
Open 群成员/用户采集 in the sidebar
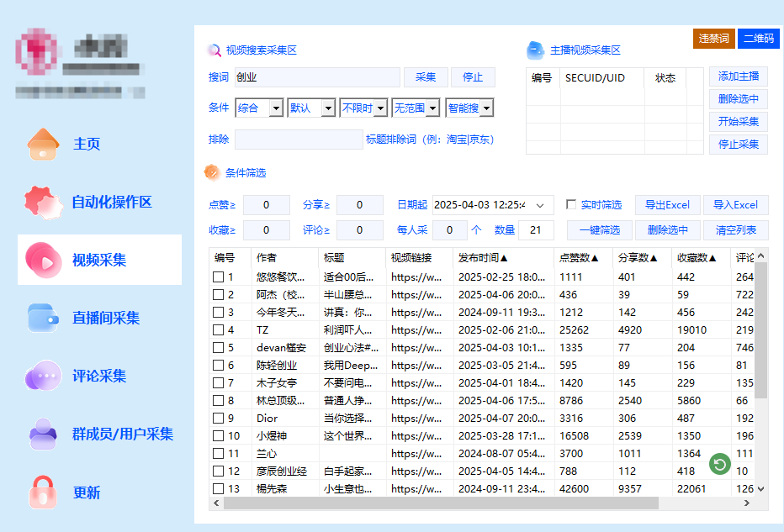click(123, 434)
